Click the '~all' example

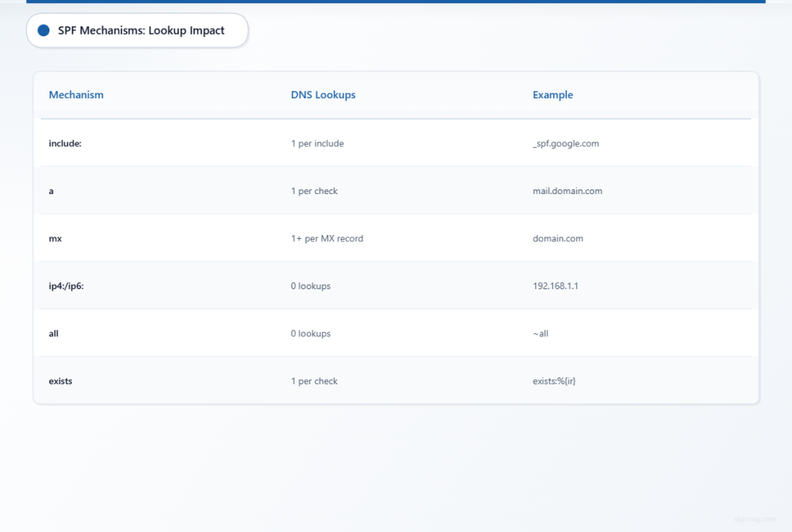[541, 333]
